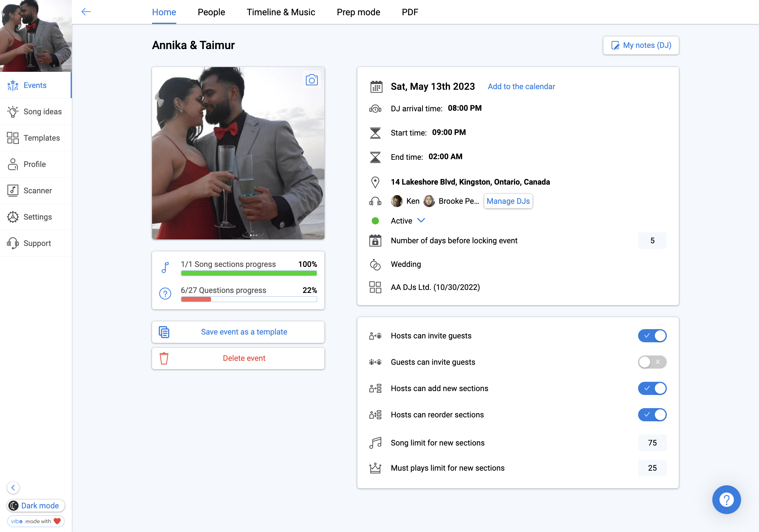Edit song limit for new sections
Image resolution: width=759 pixels, height=532 pixels.
(652, 443)
